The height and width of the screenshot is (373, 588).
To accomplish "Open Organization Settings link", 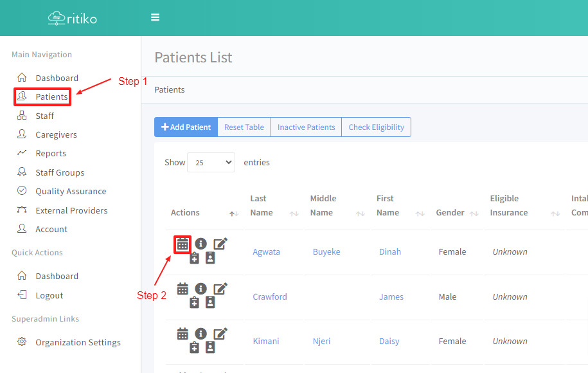I will point(78,342).
